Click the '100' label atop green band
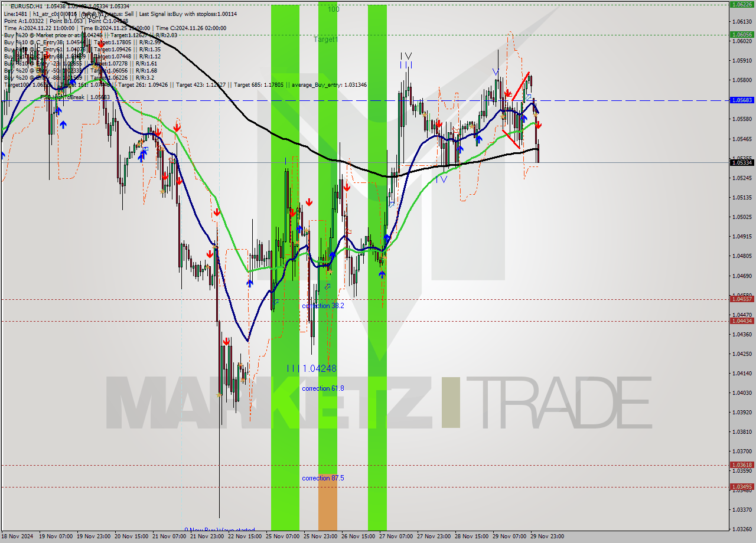Viewport: 756px width, 543px height. pos(334,9)
